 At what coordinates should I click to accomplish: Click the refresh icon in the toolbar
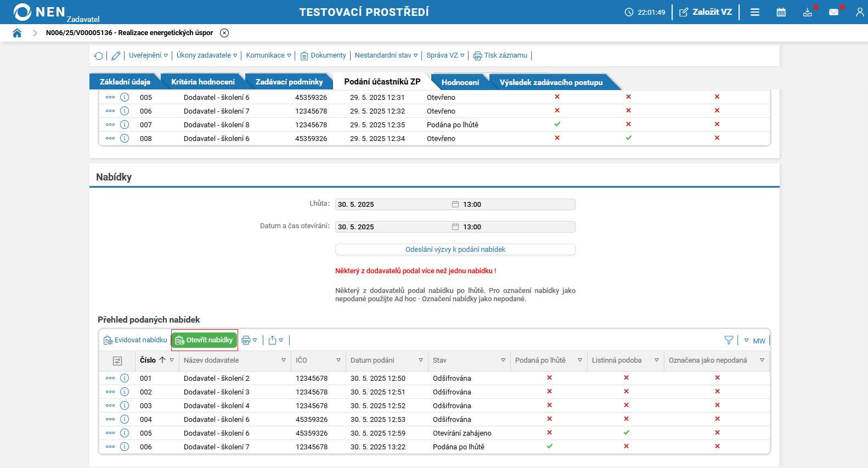click(x=99, y=56)
